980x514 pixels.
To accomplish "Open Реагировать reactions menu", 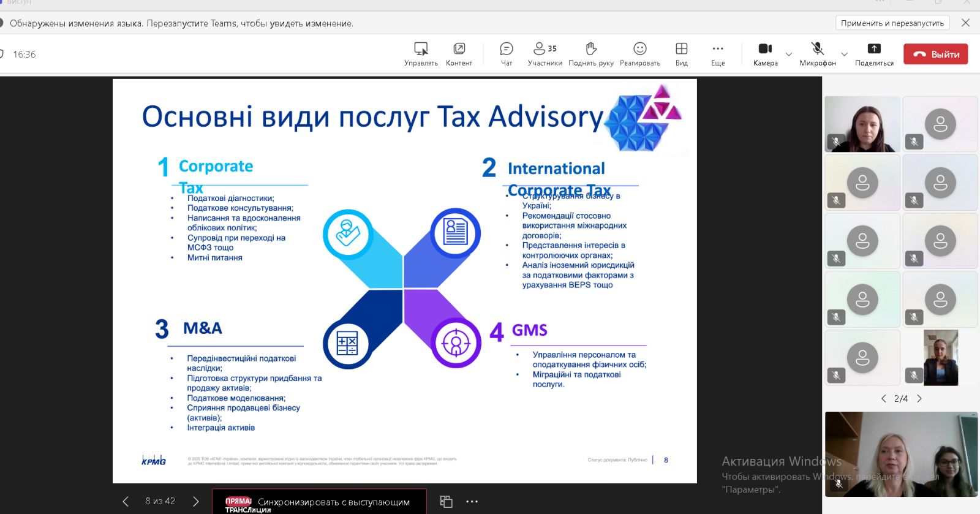I will 639,53.
